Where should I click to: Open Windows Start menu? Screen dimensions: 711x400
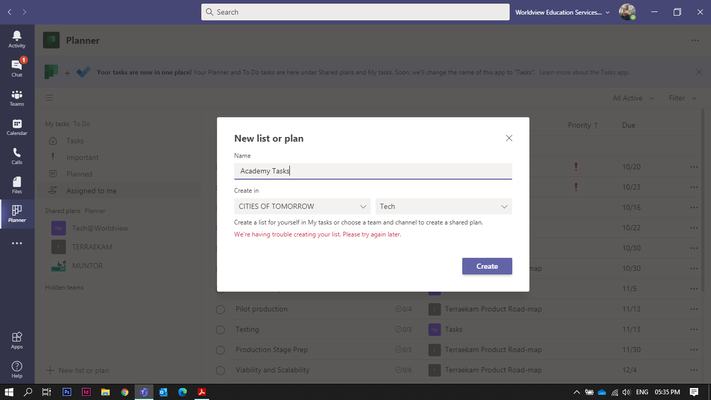[9, 392]
